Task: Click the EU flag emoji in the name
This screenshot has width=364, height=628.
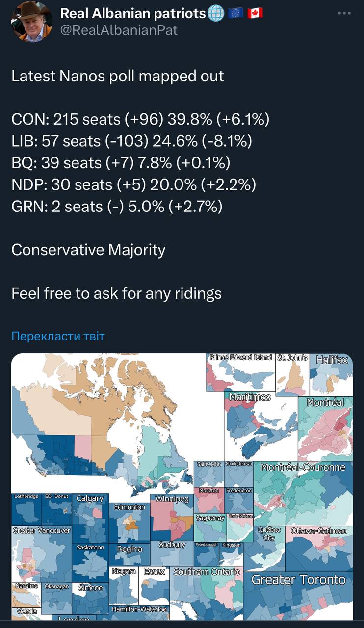Action: coord(236,13)
